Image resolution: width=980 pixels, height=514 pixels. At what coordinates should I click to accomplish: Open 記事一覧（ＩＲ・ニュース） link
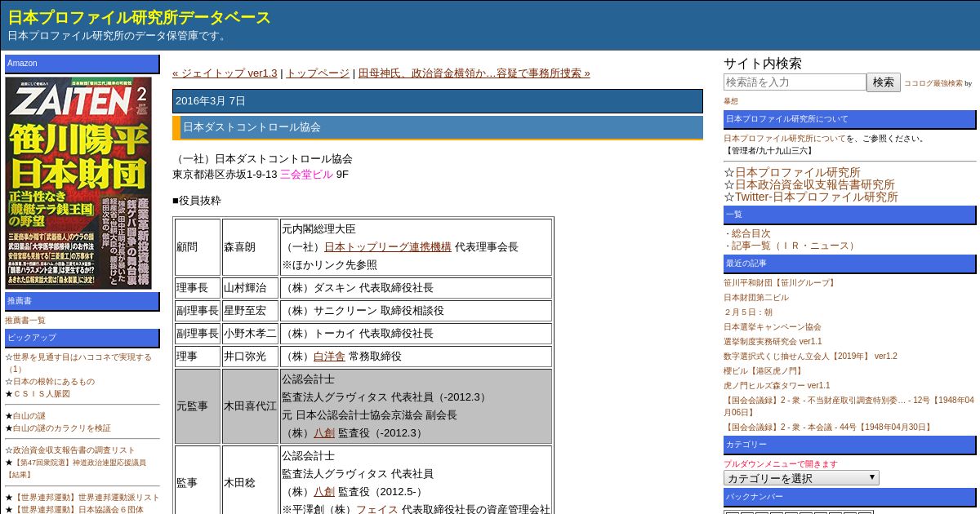[795, 246]
